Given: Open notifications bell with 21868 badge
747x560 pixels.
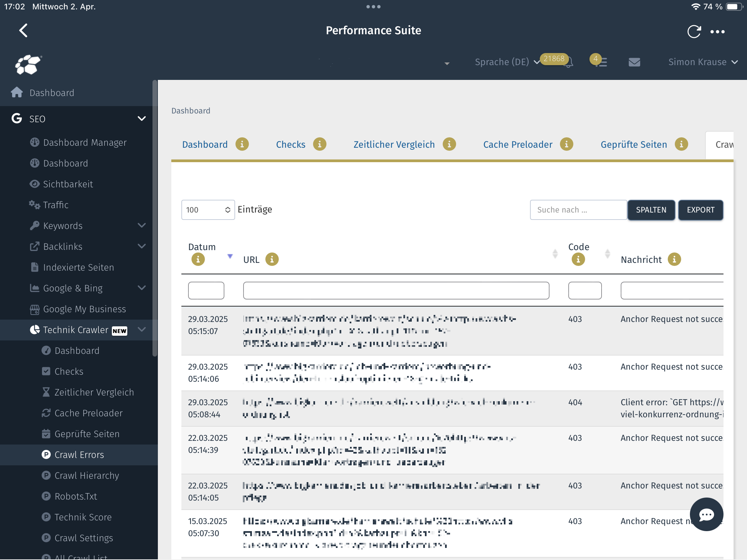Looking at the screenshot, I should point(569,63).
